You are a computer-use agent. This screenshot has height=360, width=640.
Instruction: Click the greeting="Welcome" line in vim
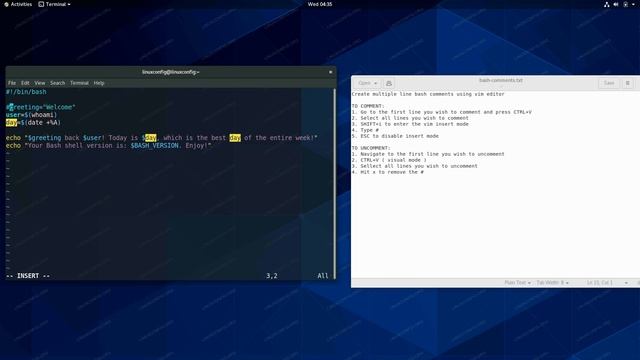coord(41,107)
